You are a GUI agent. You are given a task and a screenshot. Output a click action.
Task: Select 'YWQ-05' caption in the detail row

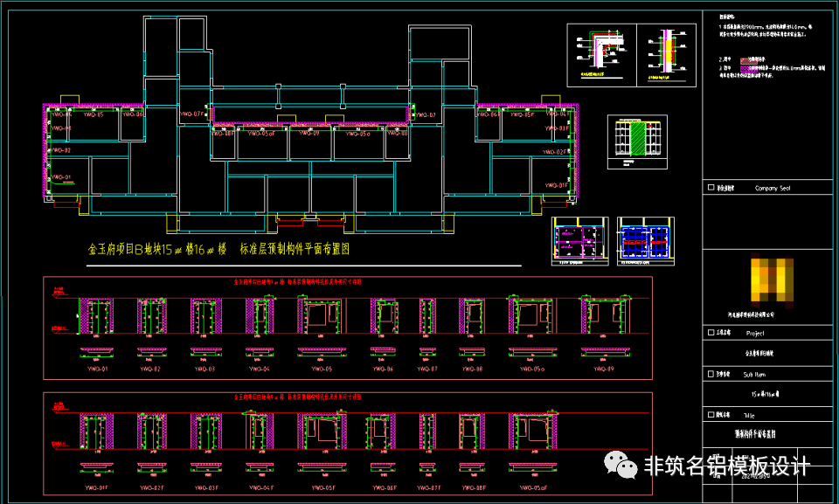point(321,369)
